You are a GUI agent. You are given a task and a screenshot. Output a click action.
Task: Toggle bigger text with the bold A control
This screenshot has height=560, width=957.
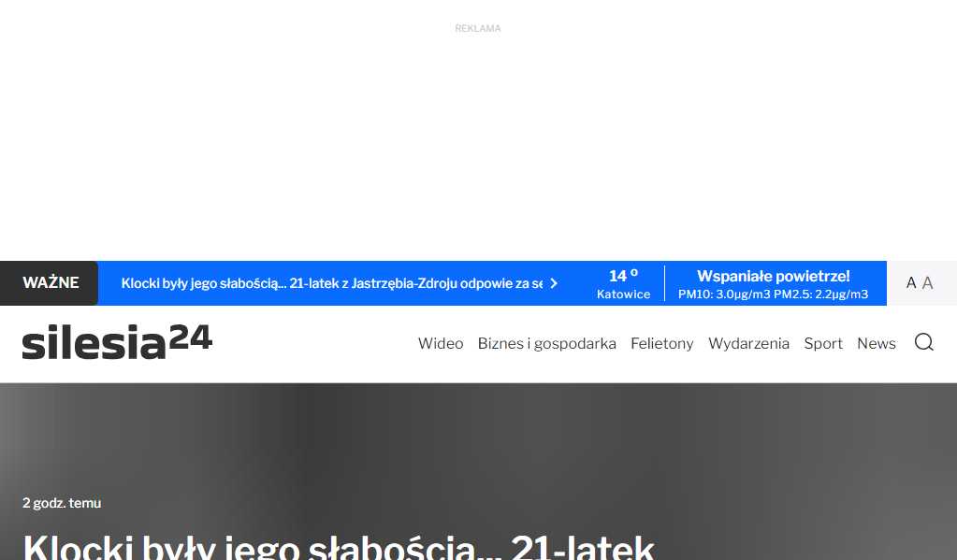[x=911, y=282]
